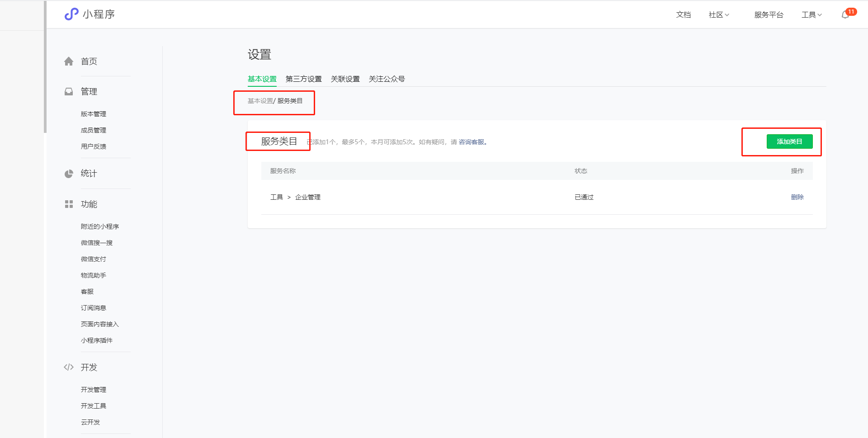Open 统计 section in sidebar
This screenshot has height=438, width=868.
click(x=89, y=174)
